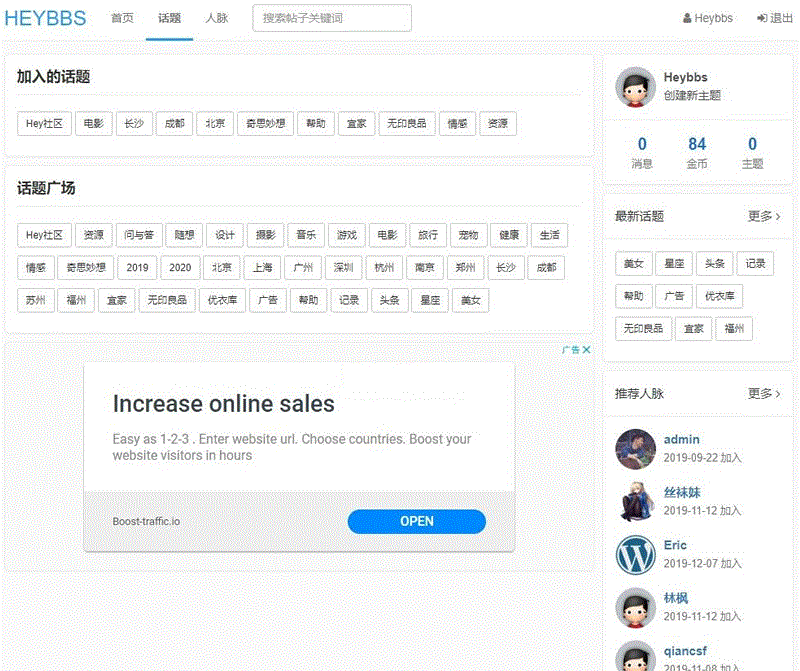
Task: Expand 更多 in 最新话题 panel
Action: (764, 216)
